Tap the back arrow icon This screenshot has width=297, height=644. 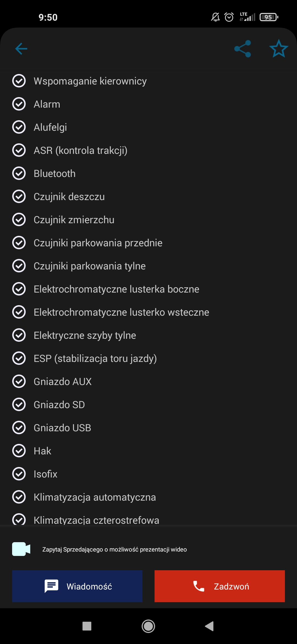(21, 49)
